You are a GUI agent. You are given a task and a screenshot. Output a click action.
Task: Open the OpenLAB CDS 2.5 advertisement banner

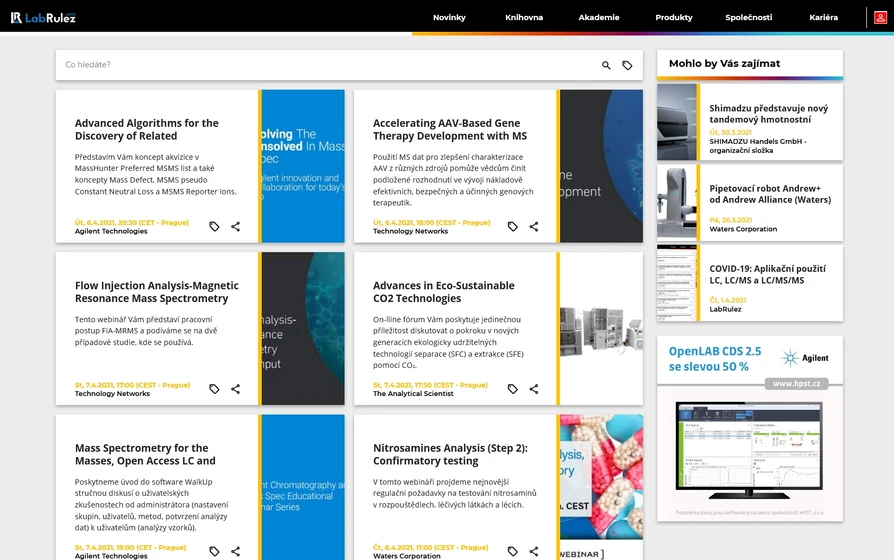tap(750, 428)
